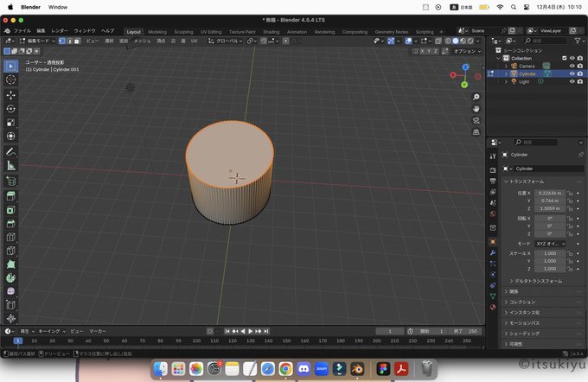Expand the Cylinder item in Outliner
Image resolution: width=588 pixels, height=382 pixels.
(x=506, y=73)
